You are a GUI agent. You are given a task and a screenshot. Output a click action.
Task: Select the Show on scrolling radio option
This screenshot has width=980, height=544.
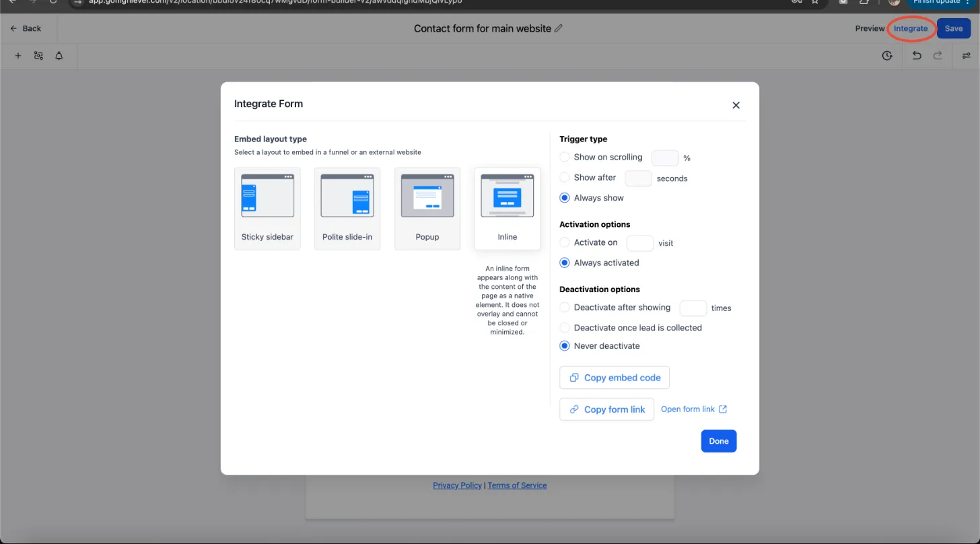click(565, 157)
